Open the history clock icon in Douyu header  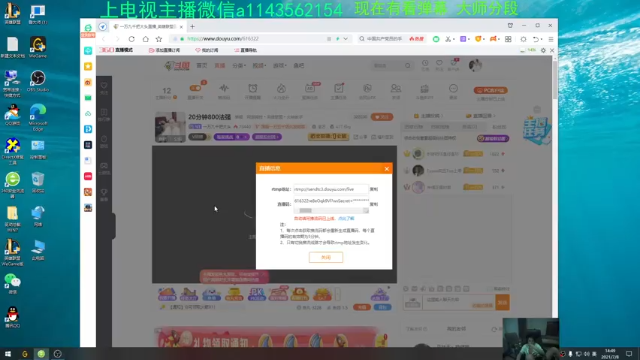pos(425,65)
